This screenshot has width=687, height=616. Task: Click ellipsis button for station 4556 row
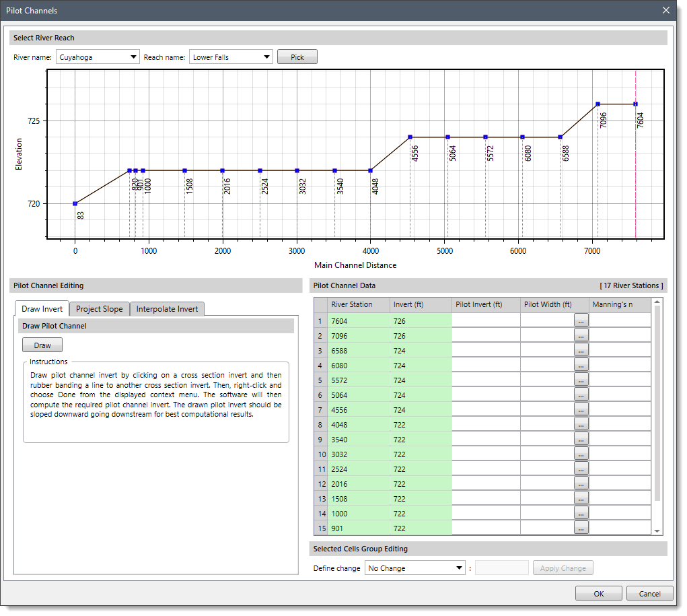[x=581, y=410]
